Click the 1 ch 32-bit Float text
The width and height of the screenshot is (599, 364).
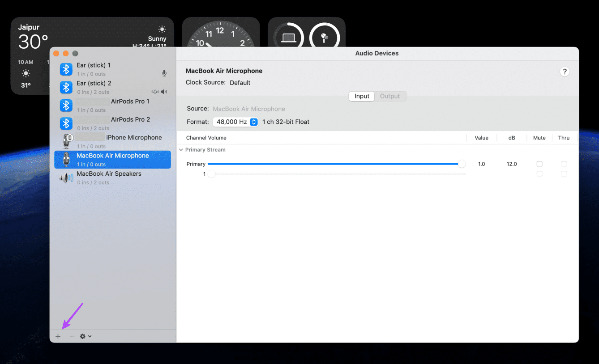pos(286,122)
